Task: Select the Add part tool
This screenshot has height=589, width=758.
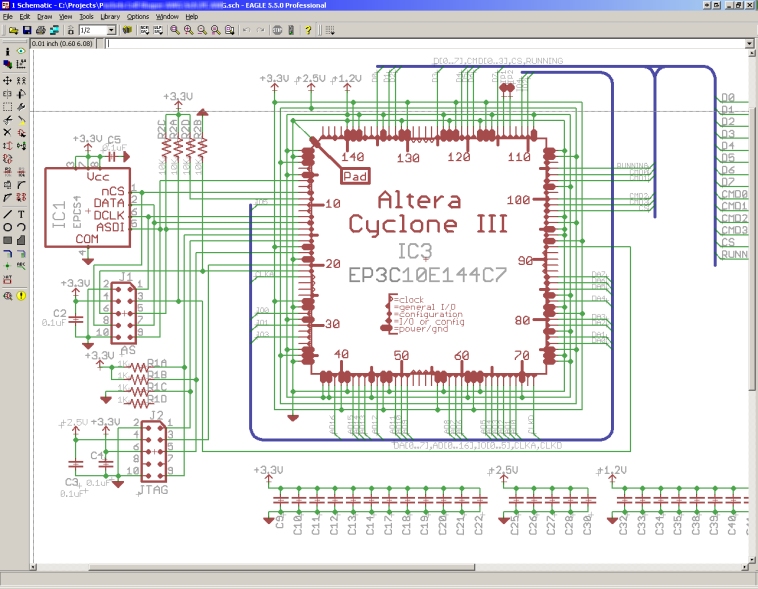Action: pyautogui.click(x=21, y=133)
